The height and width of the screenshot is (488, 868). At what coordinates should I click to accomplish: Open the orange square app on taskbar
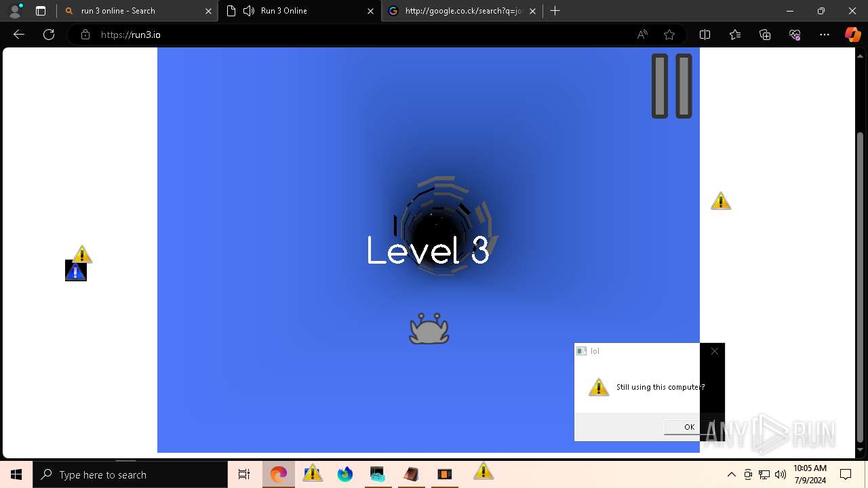pyautogui.click(x=445, y=474)
